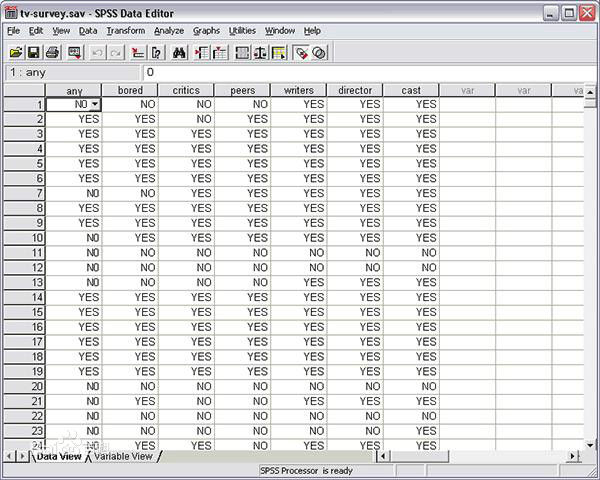Select the 'director' column header
Viewport: 600px width, 480px height.
(355, 91)
